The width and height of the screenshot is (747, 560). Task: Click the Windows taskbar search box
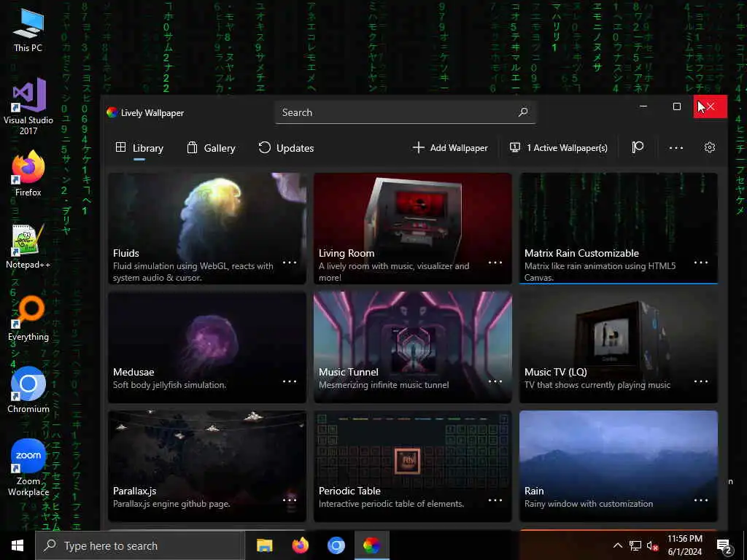[x=140, y=545]
